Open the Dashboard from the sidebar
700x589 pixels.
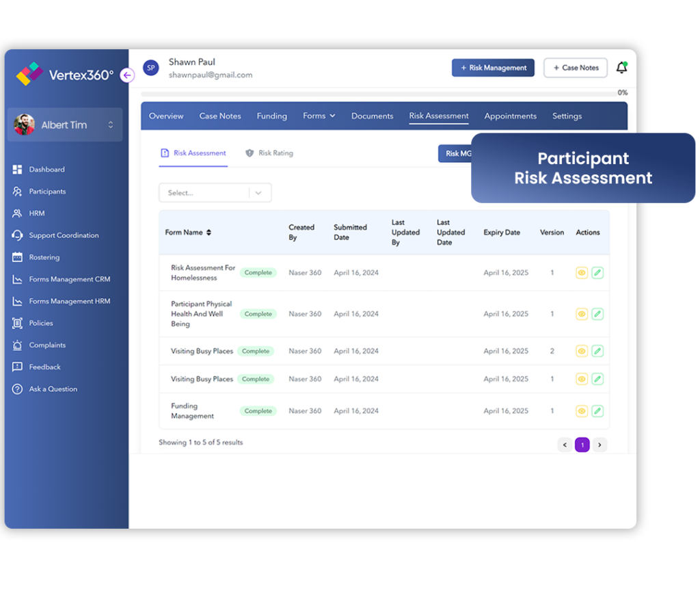click(48, 169)
